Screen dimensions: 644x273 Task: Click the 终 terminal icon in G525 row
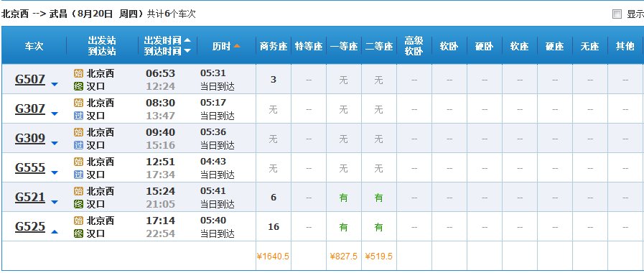(x=78, y=233)
